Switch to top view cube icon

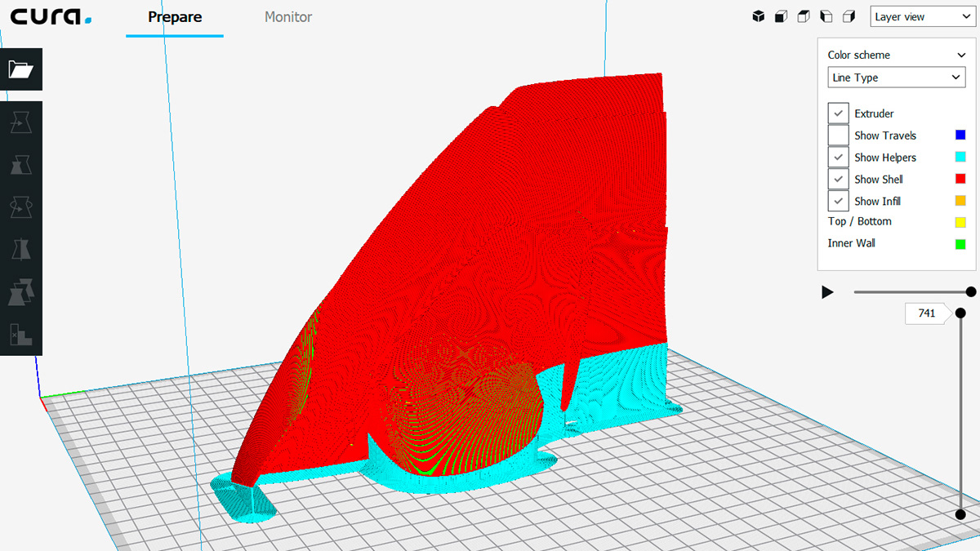coord(804,16)
